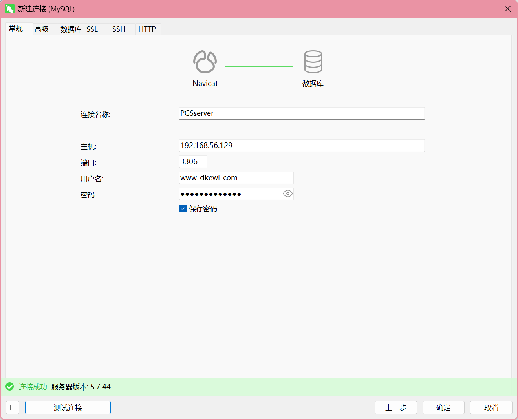Go back with 上一步 button
Viewport: 518px width, 420px height.
[396, 407]
